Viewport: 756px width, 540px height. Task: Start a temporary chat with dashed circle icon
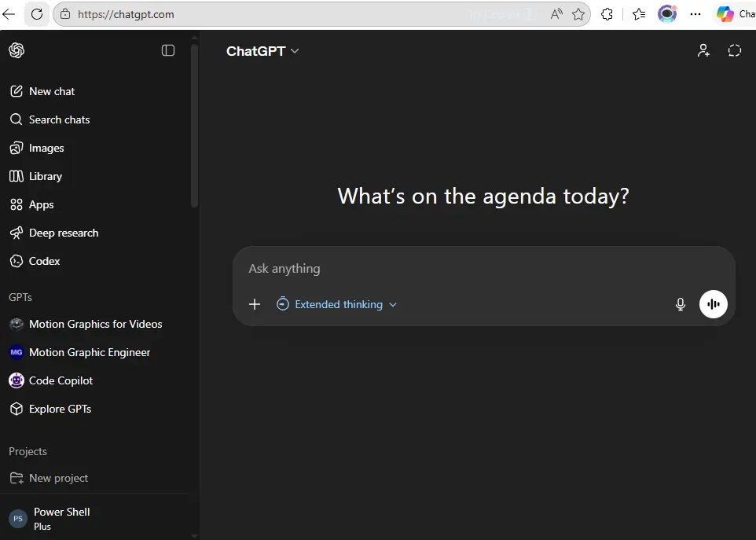[x=734, y=50]
